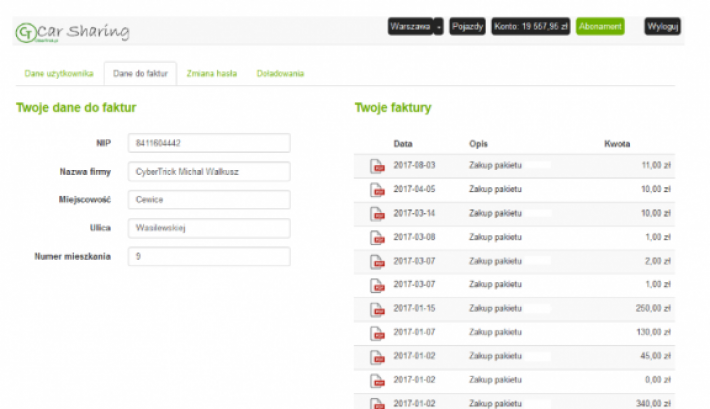This screenshot has height=409, width=710.
Task: Switch to Dane użytkownika tab
Action: click(59, 74)
